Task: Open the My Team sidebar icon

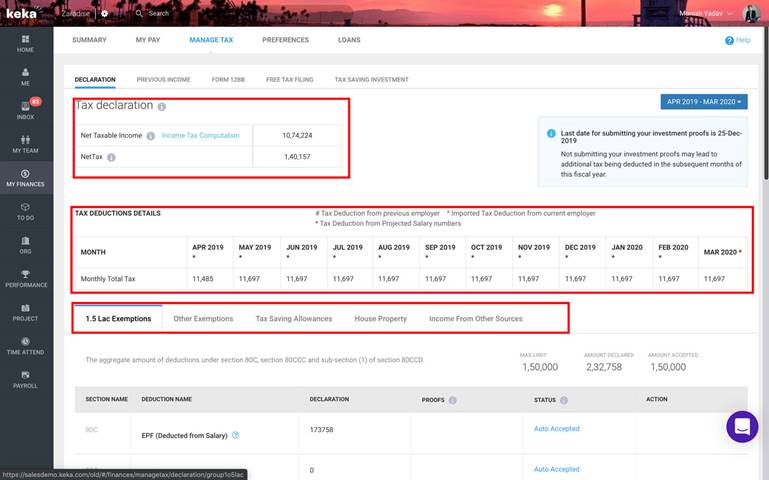Action: click(26, 140)
